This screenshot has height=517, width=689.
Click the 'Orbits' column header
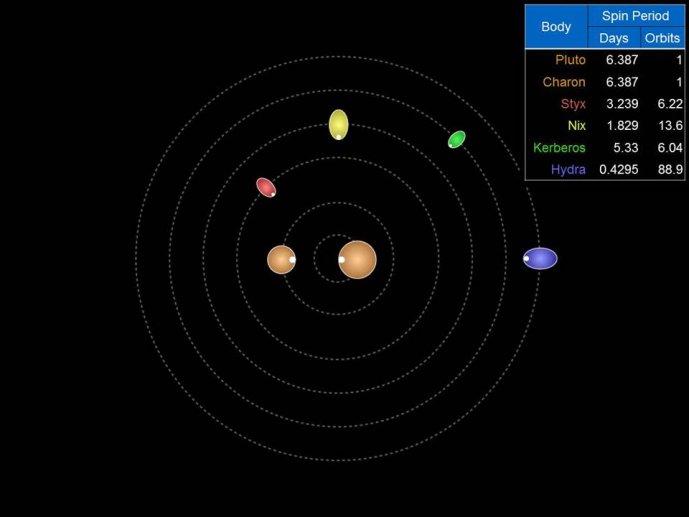pos(662,38)
